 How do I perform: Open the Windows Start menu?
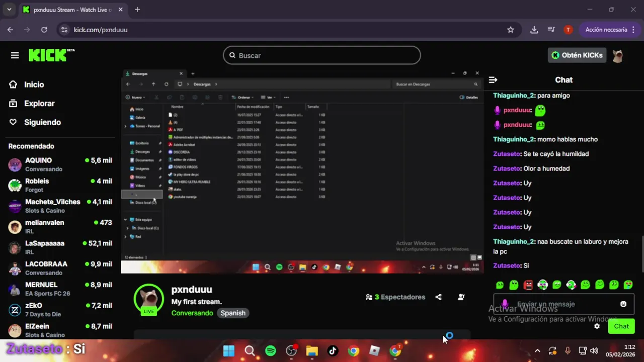pyautogui.click(x=228, y=351)
